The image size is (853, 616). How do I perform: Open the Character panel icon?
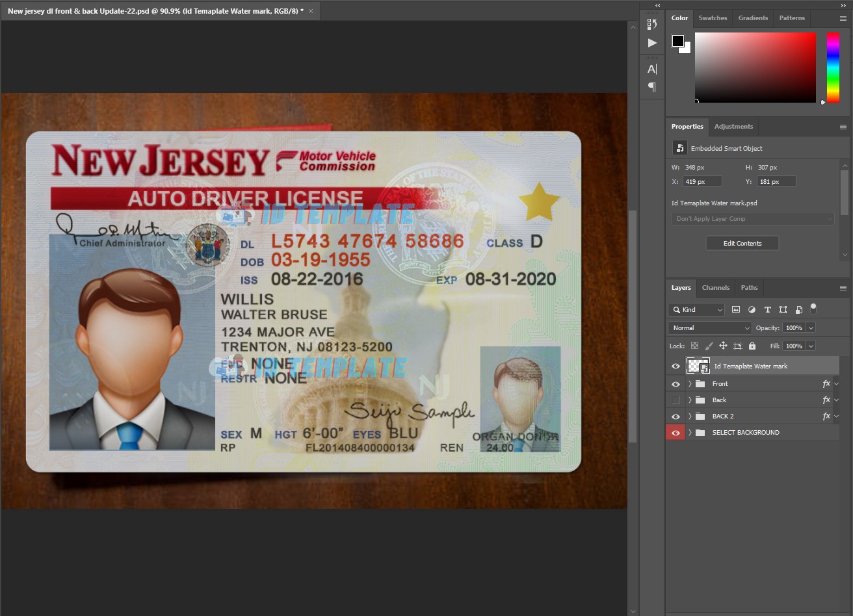coord(652,69)
